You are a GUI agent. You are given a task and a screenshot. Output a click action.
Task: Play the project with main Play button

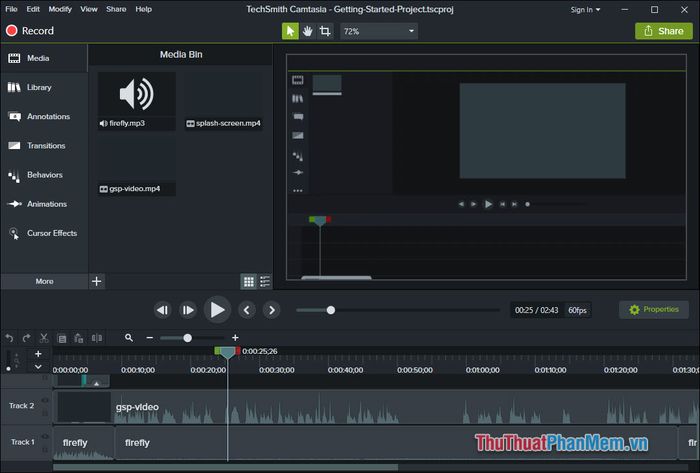click(x=217, y=310)
